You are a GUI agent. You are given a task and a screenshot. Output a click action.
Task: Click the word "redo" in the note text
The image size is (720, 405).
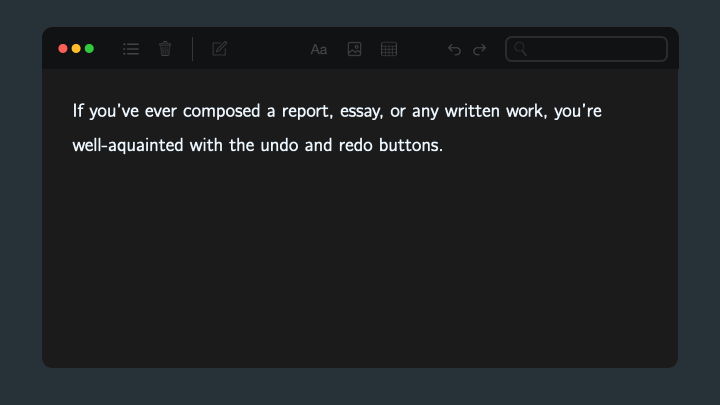(355, 146)
